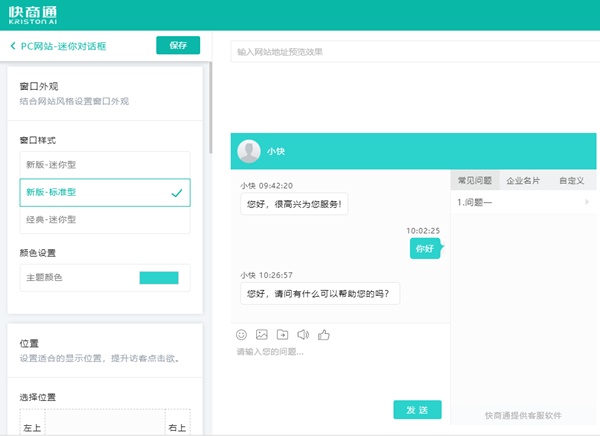This screenshot has width=600, height=436.
Task: Choose 右上 position option
Action: (x=177, y=428)
